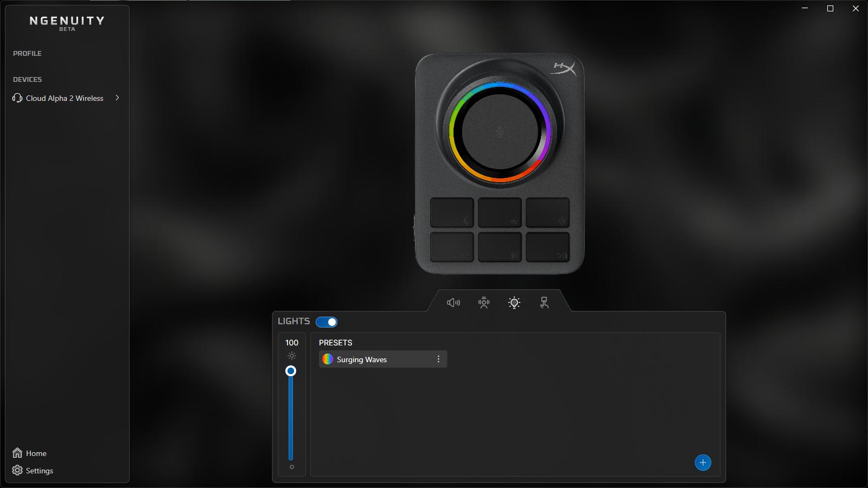Expand Cloud Alpha 2 Wireless chevron arrow
Image resolution: width=868 pixels, height=488 pixels.
[x=117, y=98]
